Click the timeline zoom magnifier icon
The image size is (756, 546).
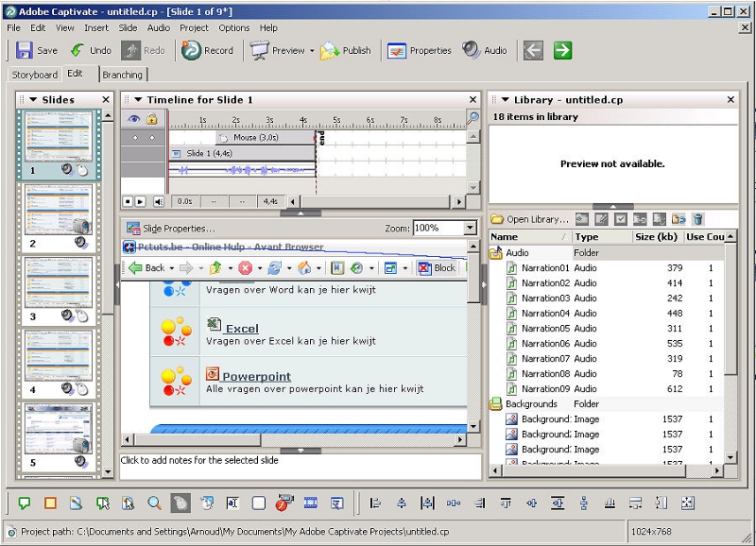tap(472, 118)
